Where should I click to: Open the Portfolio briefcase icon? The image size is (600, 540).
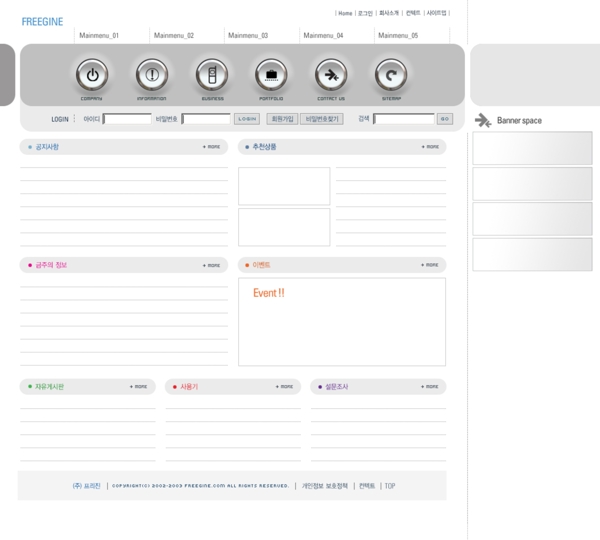click(271, 75)
